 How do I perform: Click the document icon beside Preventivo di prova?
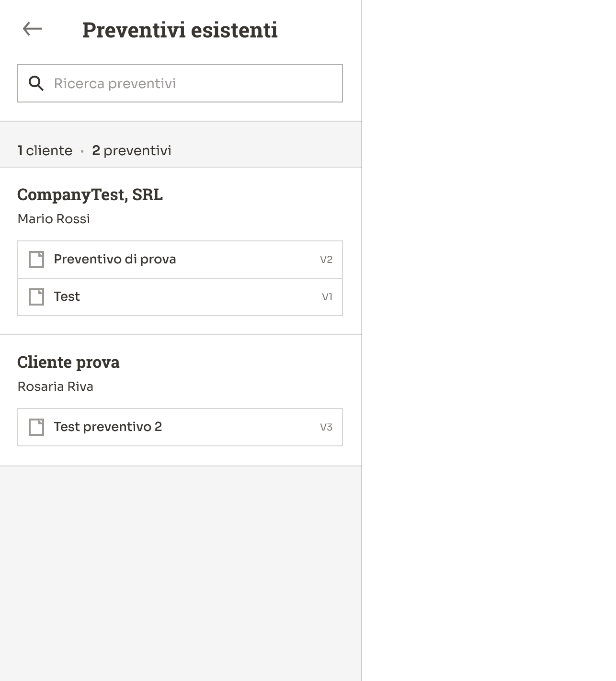tap(36, 260)
